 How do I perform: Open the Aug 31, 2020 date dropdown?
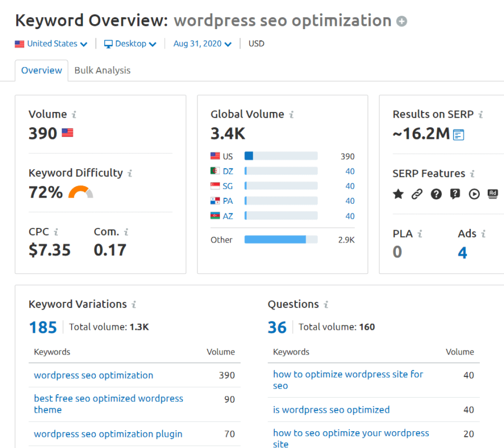(202, 44)
